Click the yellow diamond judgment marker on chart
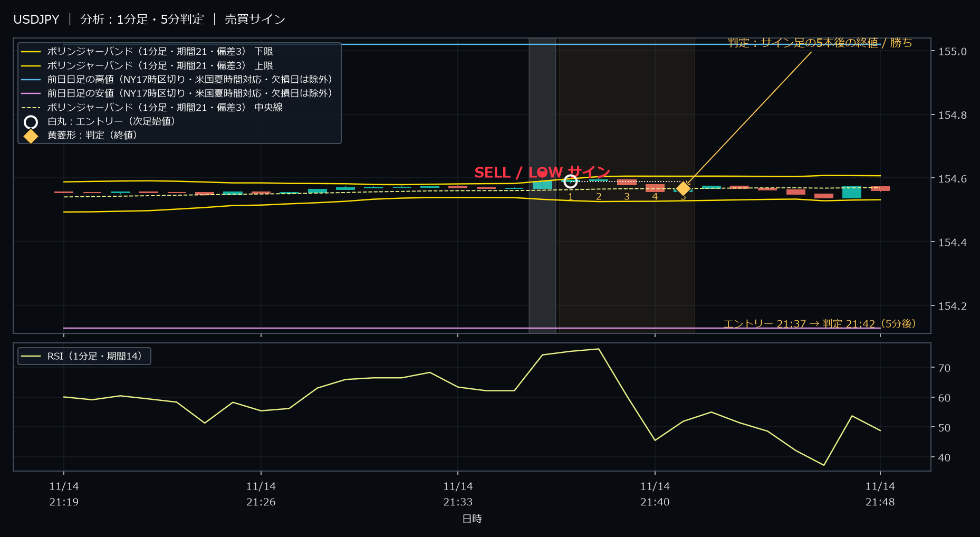Image resolution: width=980 pixels, height=537 pixels. [683, 188]
